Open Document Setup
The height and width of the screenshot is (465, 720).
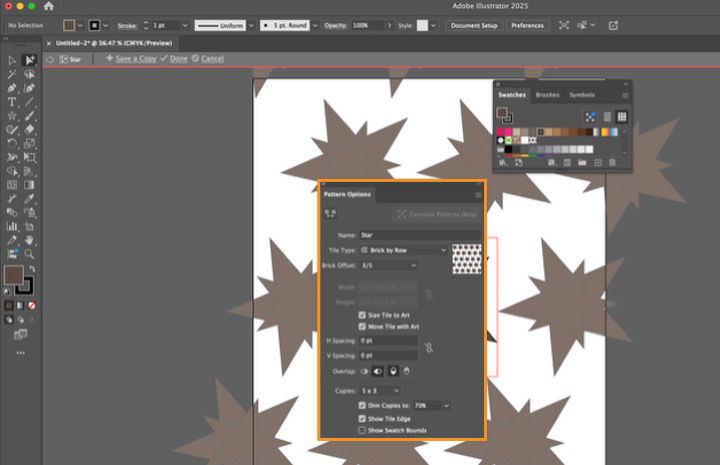[x=474, y=26]
